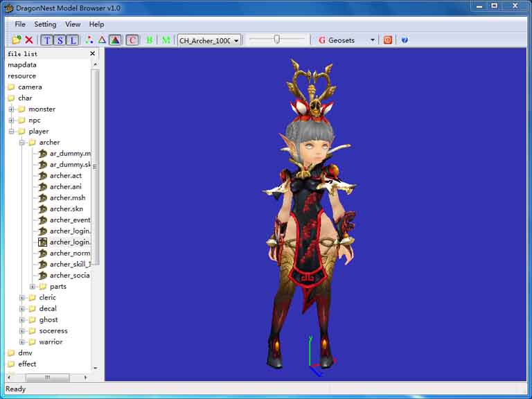
Task: Select the first ar_dummy file
Action: [x=70, y=153]
